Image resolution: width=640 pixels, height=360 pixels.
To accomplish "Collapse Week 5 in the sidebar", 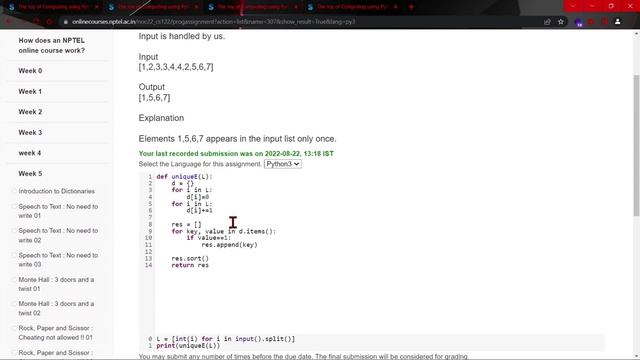I will point(30,173).
